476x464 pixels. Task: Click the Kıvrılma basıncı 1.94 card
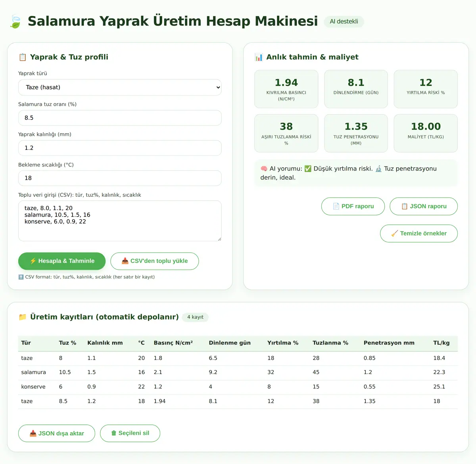click(x=286, y=89)
